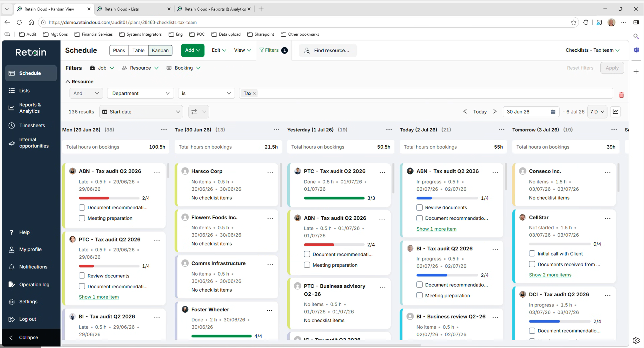The image size is (644, 348).
Task: Open the chart view icon button
Action: point(615,112)
